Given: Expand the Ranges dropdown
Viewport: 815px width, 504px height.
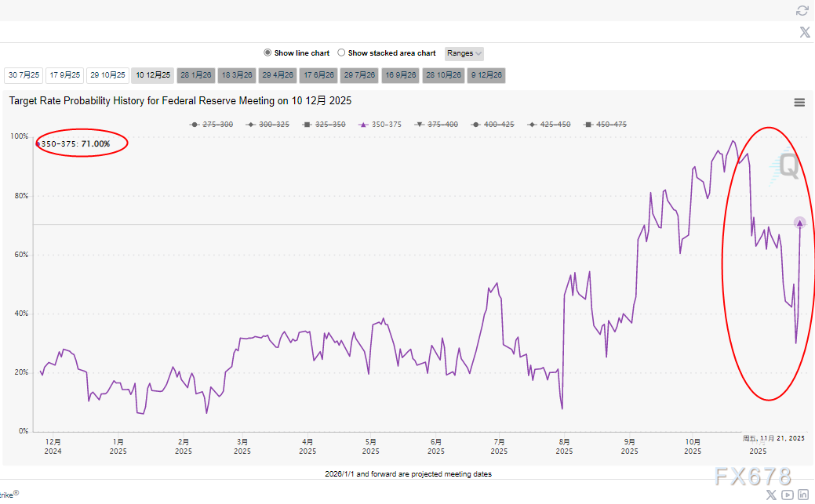Looking at the screenshot, I should (x=464, y=53).
